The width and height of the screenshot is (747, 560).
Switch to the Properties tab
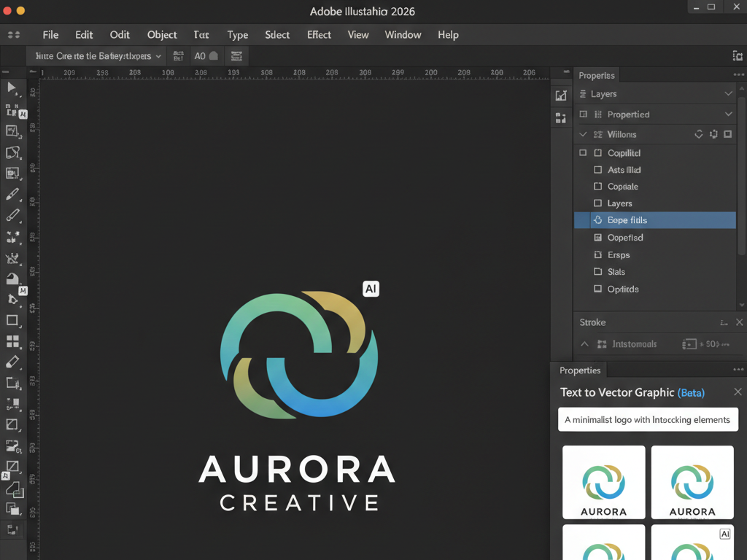(x=578, y=370)
